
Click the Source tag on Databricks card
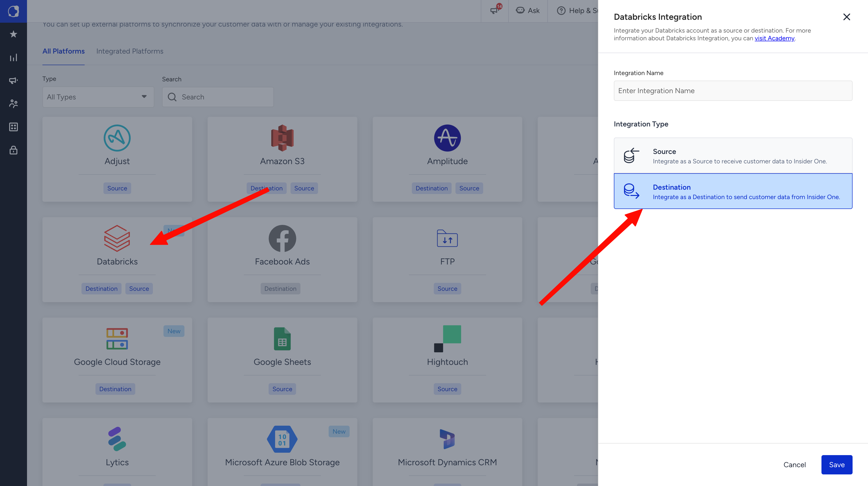(139, 289)
